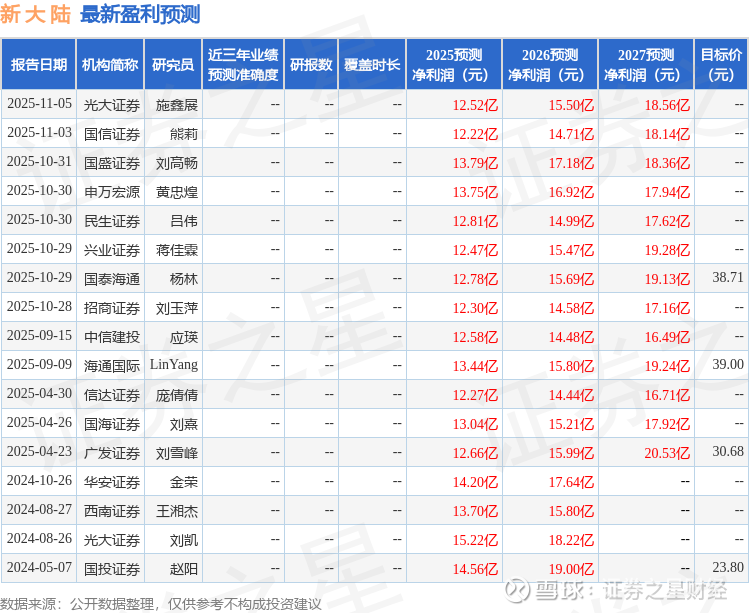Click the 国盛证券 institution cell
The width and height of the screenshot is (749, 613).
(x=112, y=163)
